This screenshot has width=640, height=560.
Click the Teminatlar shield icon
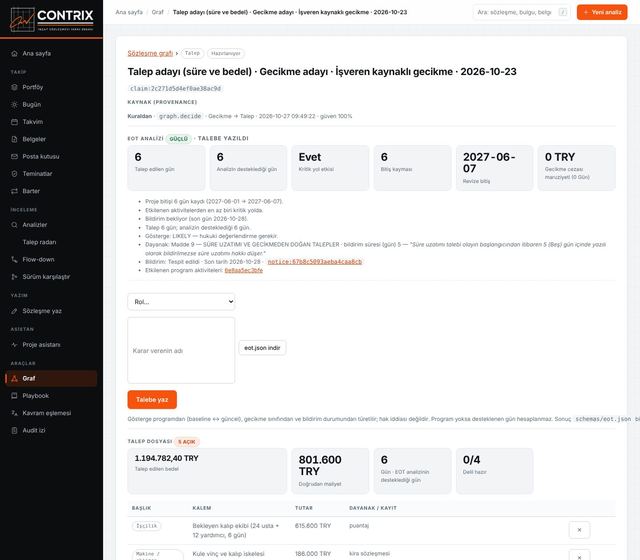point(14,173)
